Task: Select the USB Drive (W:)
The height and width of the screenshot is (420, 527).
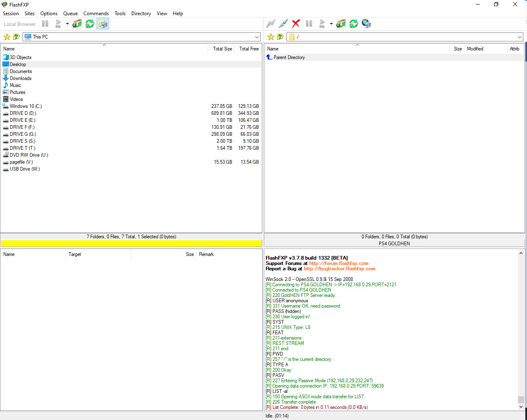Action: pos(25,169)
